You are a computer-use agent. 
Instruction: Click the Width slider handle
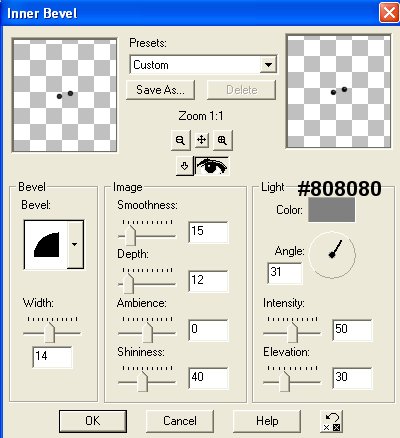click(50, 332)
